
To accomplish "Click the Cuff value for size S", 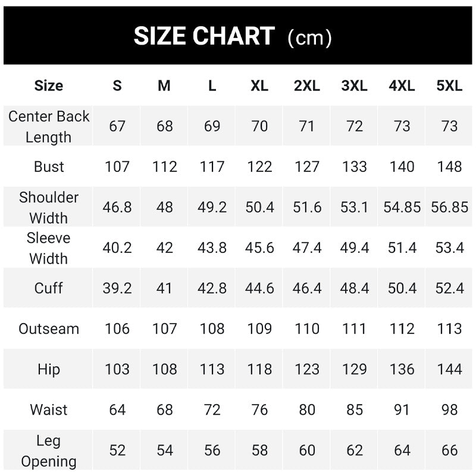I will click(117, 288).
